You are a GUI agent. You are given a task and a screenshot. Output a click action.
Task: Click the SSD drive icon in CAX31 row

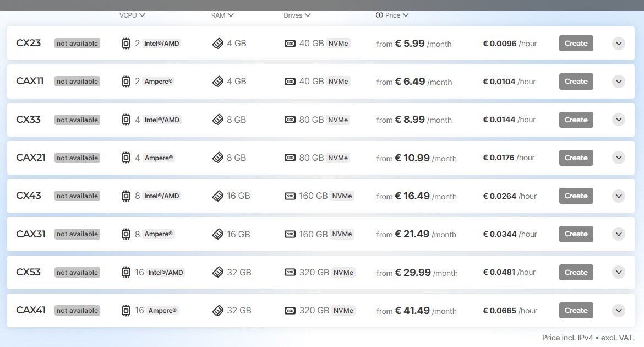pos(290,234)
